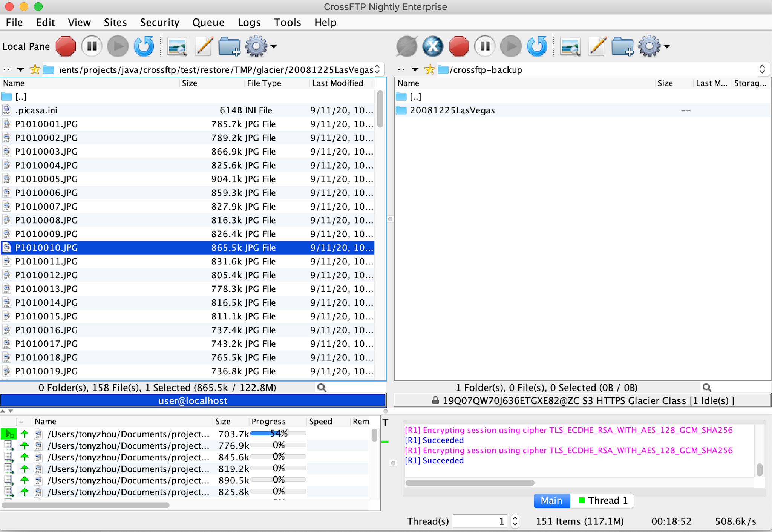Expand the remote path selector chevron
This screenshot has height=532, width=772.
[763, 69]
